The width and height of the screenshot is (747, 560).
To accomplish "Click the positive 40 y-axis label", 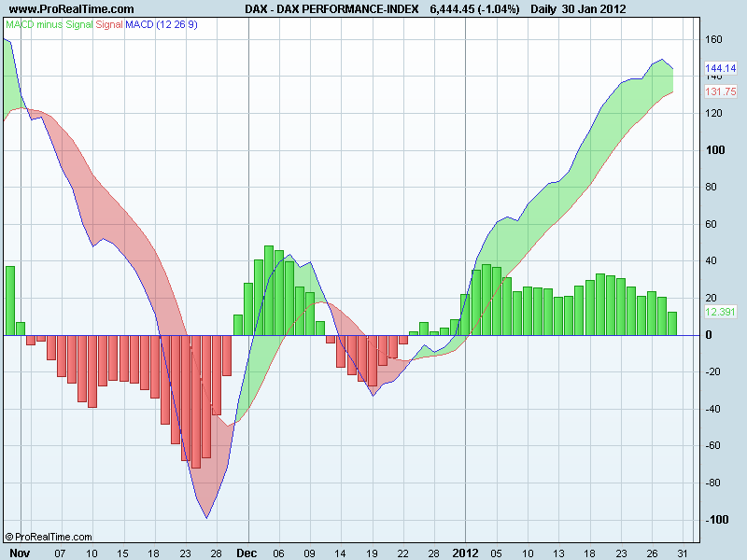I will coord(711,261).
